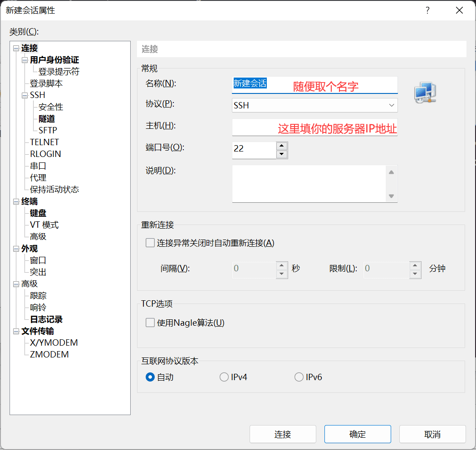Click into the 说明 text area

(309, 184)
